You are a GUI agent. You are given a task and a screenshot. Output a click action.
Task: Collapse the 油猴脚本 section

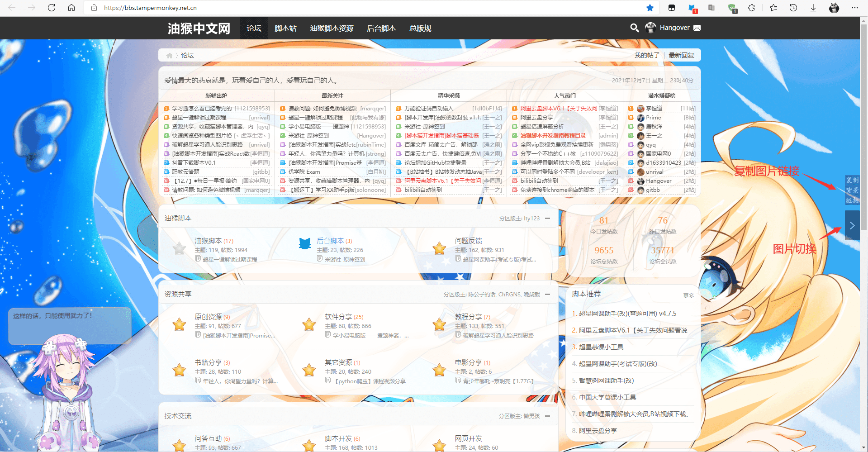coord(548,218)
